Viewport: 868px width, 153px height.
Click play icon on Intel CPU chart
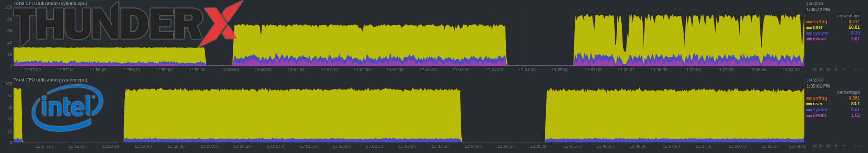[821, 146]
